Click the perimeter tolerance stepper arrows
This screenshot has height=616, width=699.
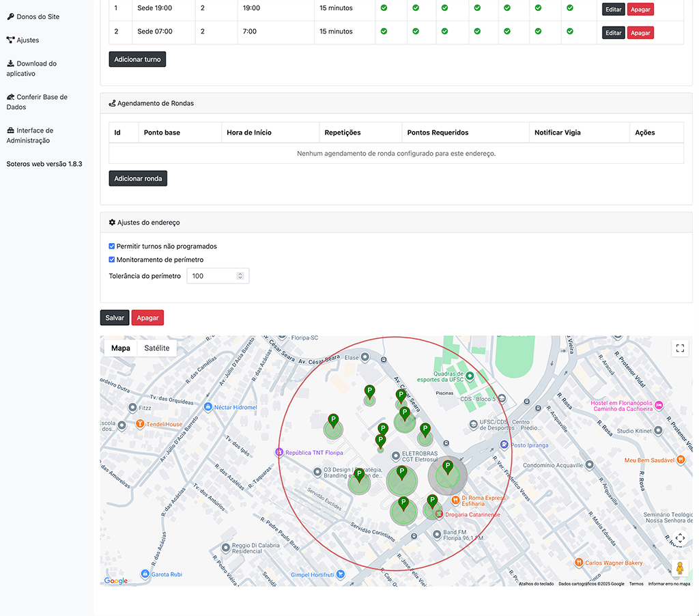point(240,276)
